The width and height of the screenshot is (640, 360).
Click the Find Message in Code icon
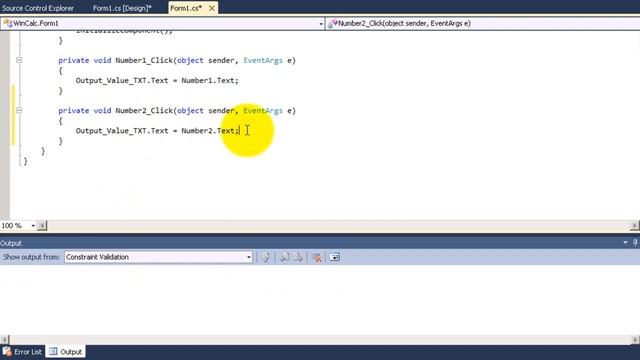pyautogui.click(x=266, y=257)
